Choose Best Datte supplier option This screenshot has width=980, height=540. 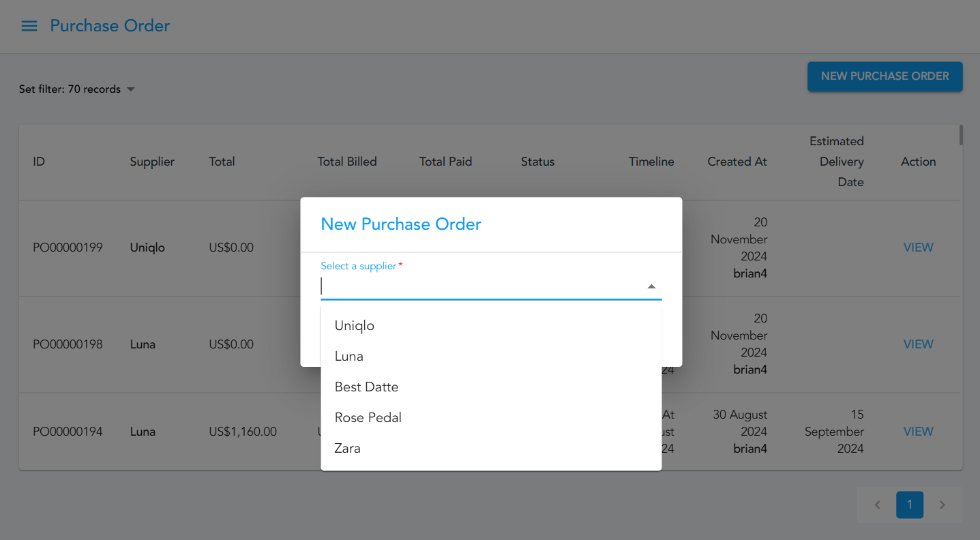coord(366,387)
